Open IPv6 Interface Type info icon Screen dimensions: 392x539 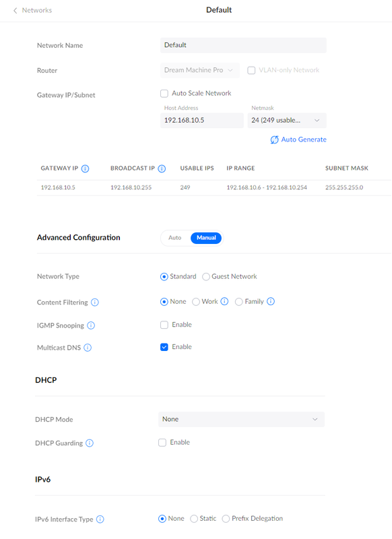pyautogui.click(x=100, y=519)
